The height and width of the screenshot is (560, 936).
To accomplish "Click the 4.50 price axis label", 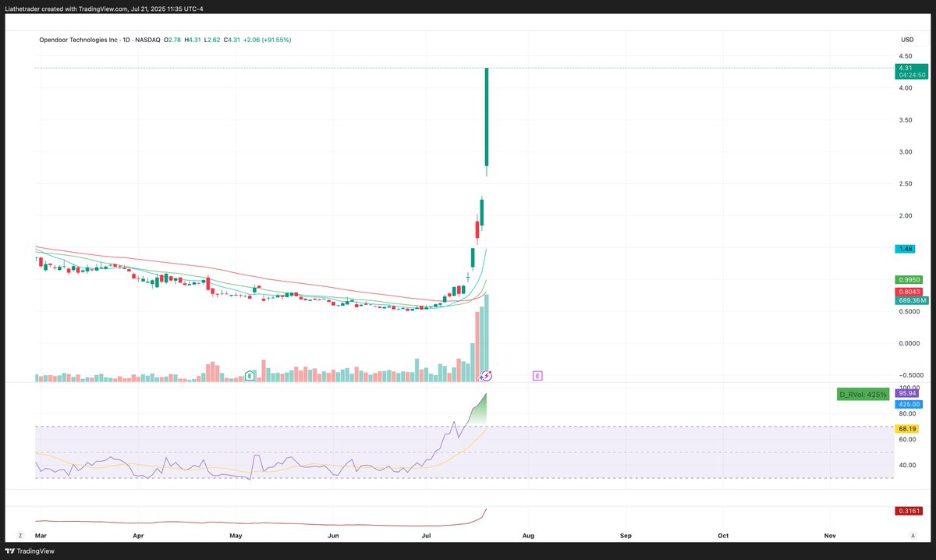I will 906,56.
